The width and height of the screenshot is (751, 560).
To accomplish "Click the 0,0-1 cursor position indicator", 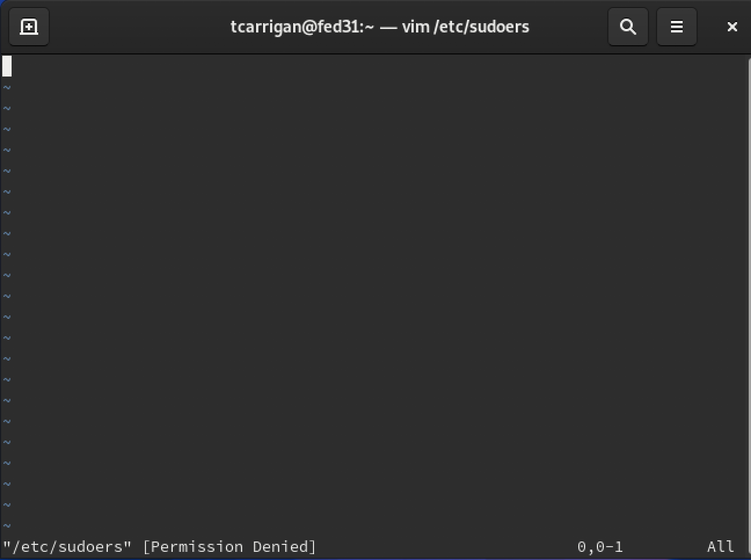I will point(600,547).
